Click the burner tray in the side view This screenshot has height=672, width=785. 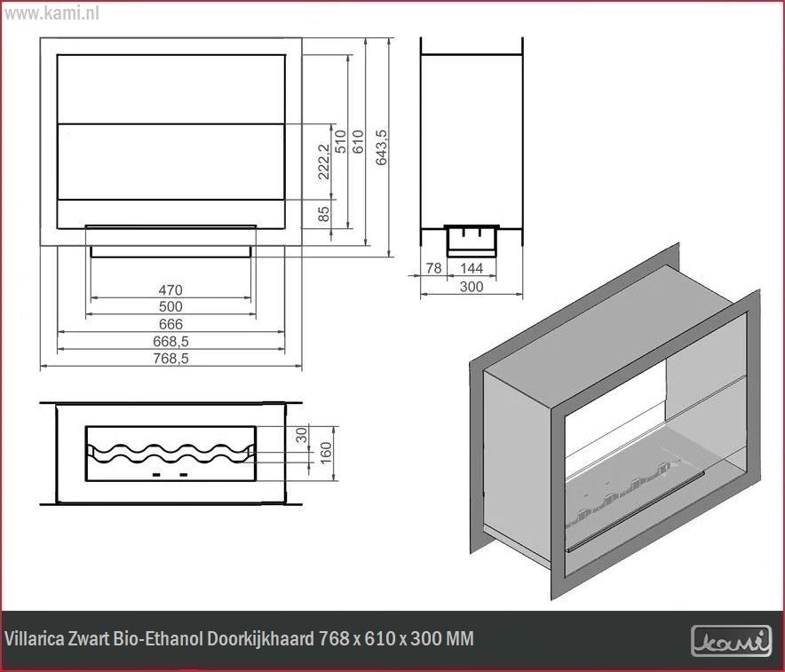click(472, 239)
